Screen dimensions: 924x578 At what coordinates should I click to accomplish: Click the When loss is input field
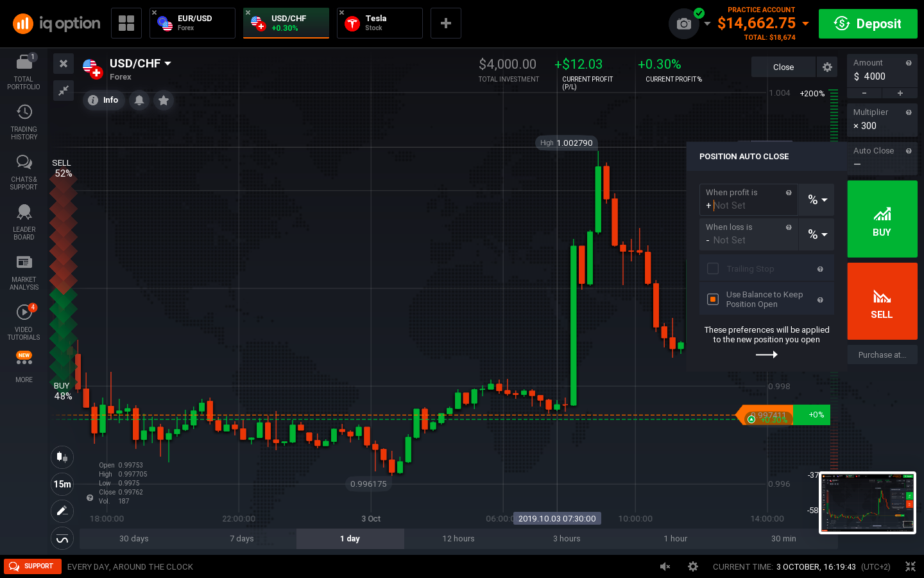pyautogui.click(x=748, y=234)
